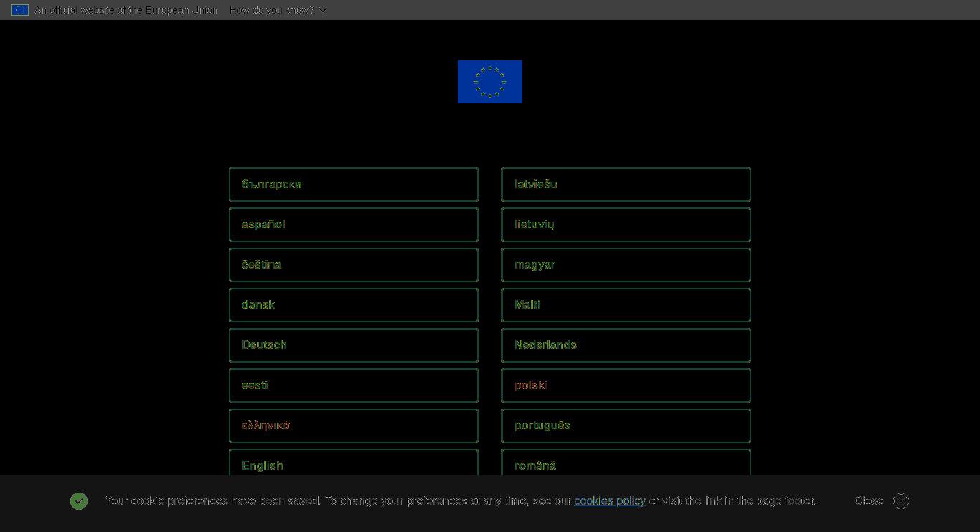Click 'An official website of the European Union' text
The image size is (980, 532).
pos(126,10)
